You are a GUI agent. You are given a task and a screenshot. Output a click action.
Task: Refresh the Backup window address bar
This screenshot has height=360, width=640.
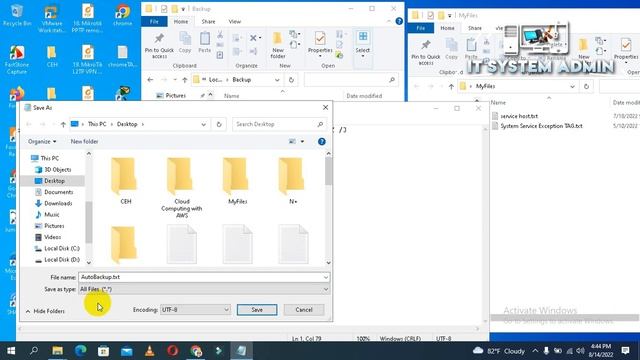291,80
